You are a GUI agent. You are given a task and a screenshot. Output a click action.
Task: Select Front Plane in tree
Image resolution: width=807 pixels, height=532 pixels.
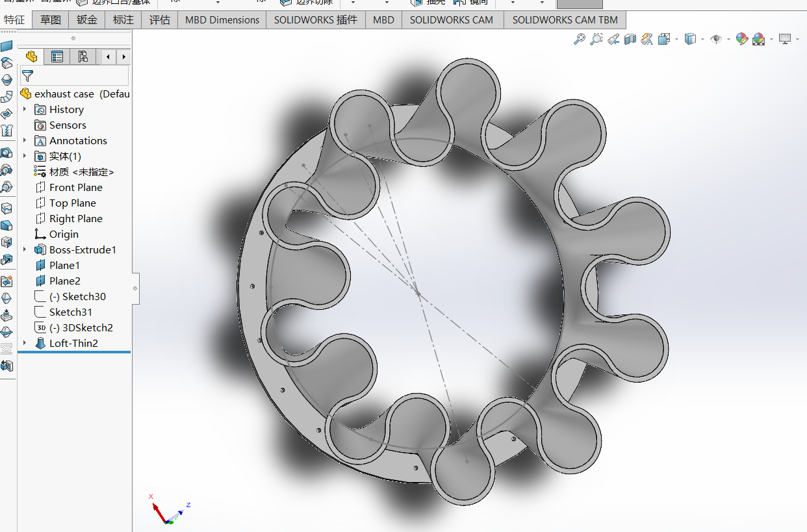click(x=68, y=187)
